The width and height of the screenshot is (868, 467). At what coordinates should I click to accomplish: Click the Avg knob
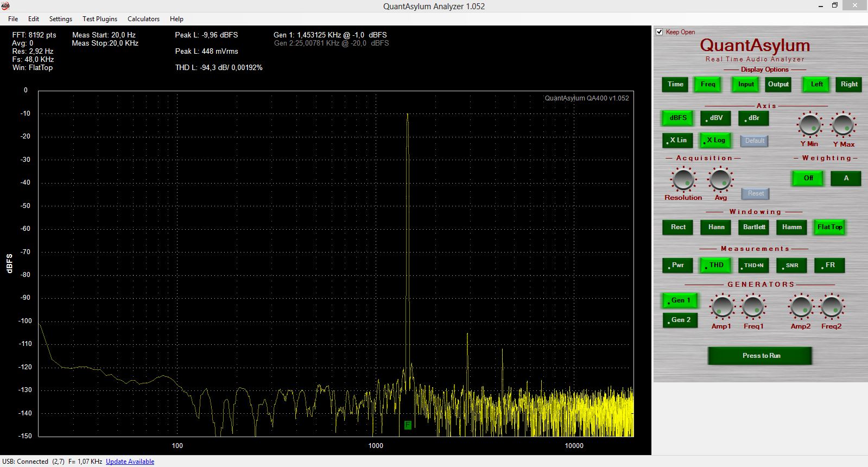pyautogui.click(x=720, y=180)
